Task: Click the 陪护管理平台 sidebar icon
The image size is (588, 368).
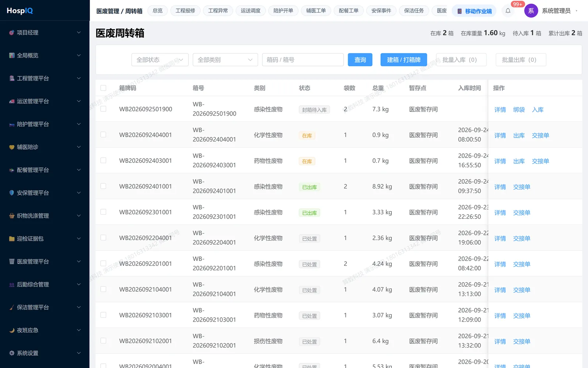Action: (12, 124)
